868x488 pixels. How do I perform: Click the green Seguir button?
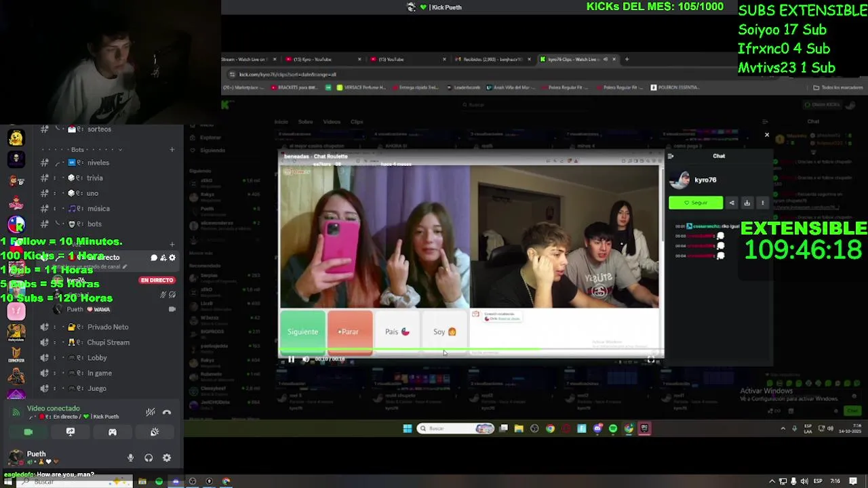[x=696, y=203]
